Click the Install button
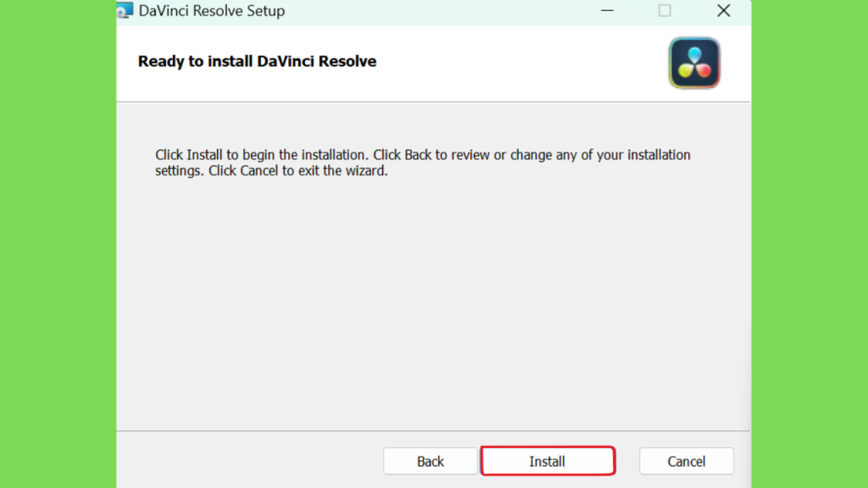Screen dimensions: 868x488 coord(548,461)
